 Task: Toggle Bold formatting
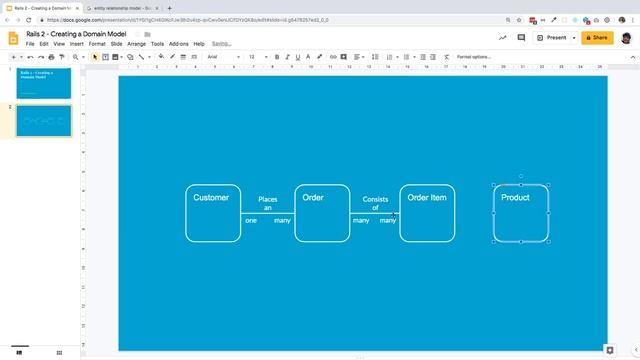pos(277,57)
